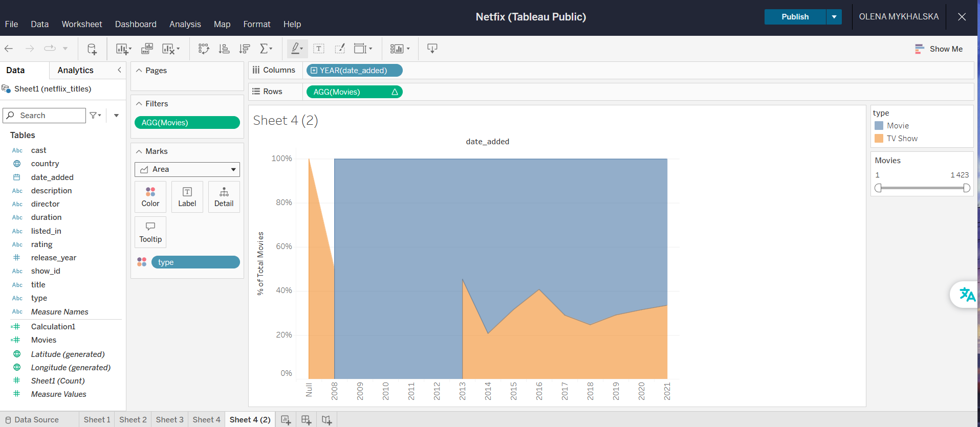Image resolution: width=980 pixels, height=427 pixels.
Task: Open the Worksheet menu
Action: [x=82, y=24]
